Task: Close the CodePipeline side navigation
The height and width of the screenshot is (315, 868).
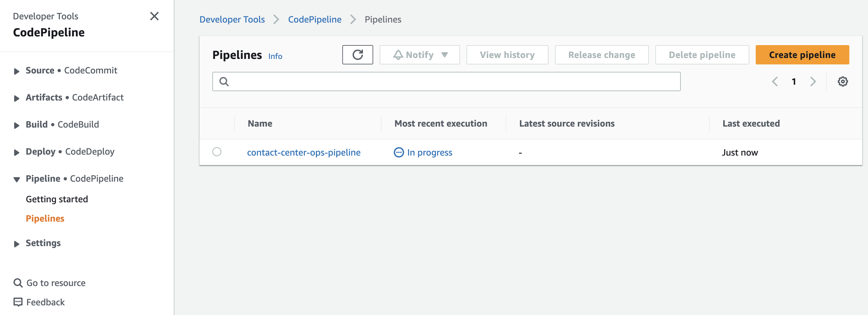Action: [154, 16]
